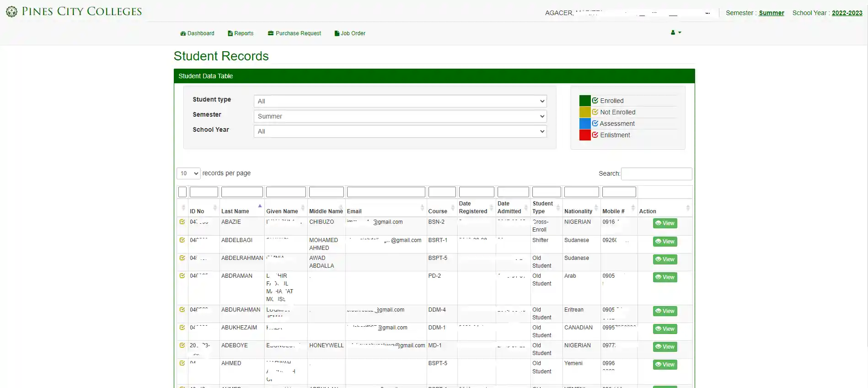
Task: Click status icon in ABDRAMAN row
Action: pyautogui.click(x=182, y=276)
